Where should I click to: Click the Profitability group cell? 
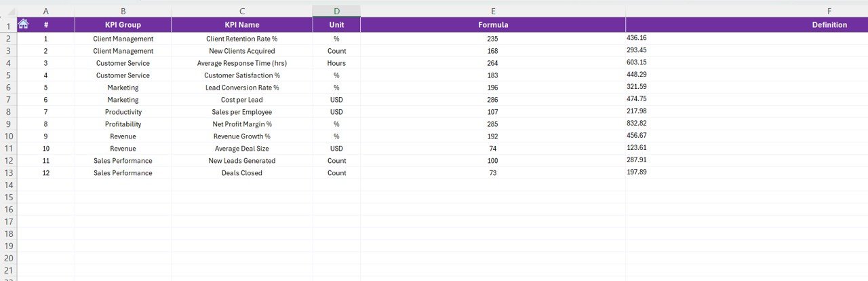(123, 124)
